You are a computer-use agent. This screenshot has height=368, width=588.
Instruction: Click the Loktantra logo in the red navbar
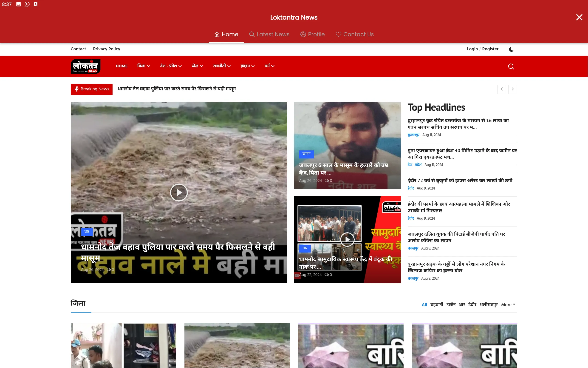(x=85, y=66)
